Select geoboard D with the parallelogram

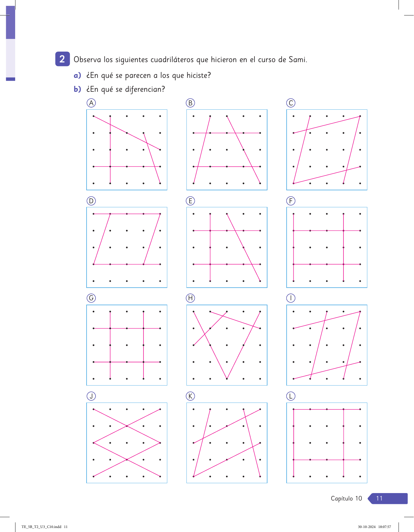pyautogui.click(x=127, y=247)
